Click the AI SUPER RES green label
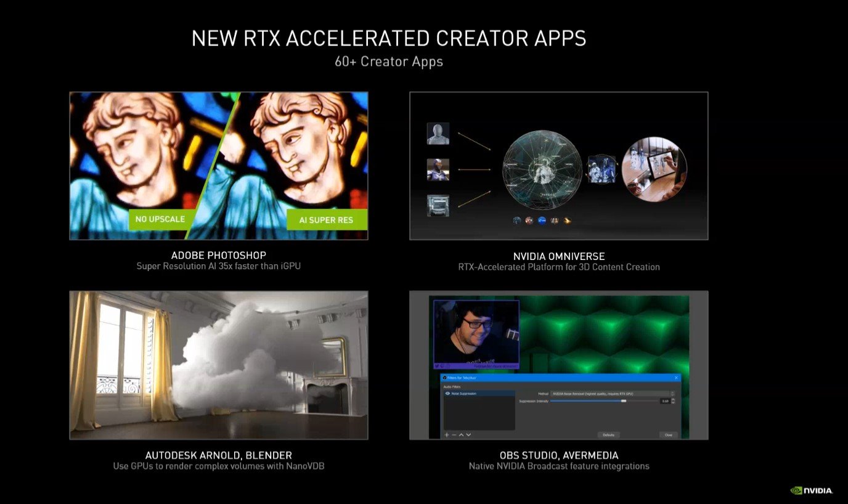The image size is (848, 504). (x=327, y=220)
